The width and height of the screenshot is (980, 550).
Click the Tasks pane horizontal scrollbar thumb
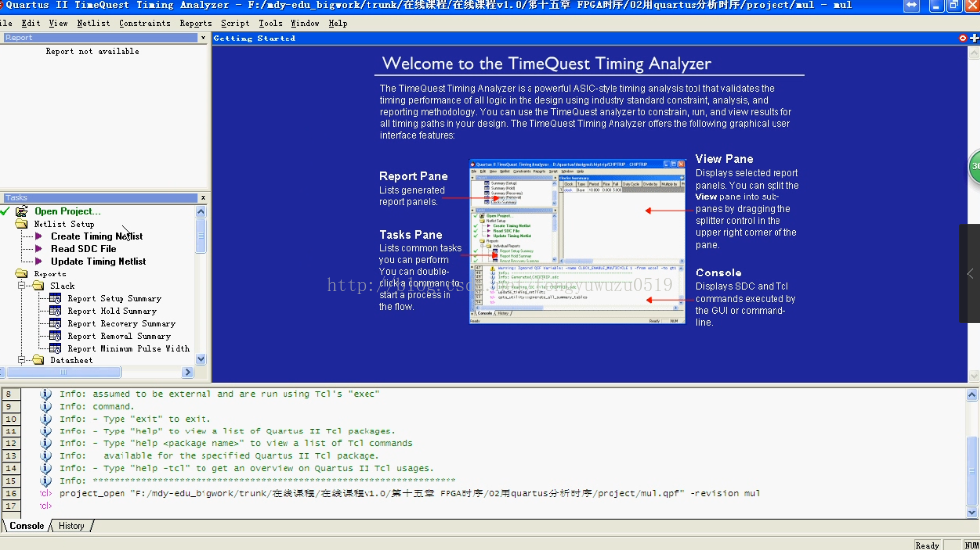tap(63, 372)
